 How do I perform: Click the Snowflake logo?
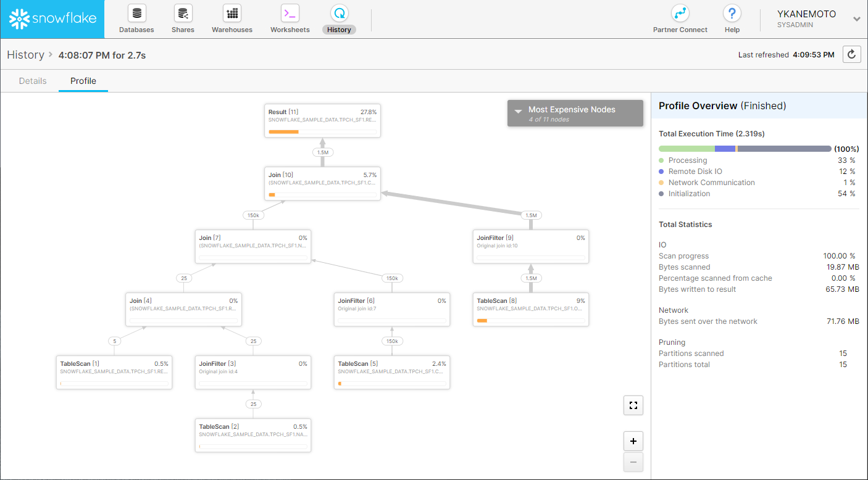pos(52,19)
